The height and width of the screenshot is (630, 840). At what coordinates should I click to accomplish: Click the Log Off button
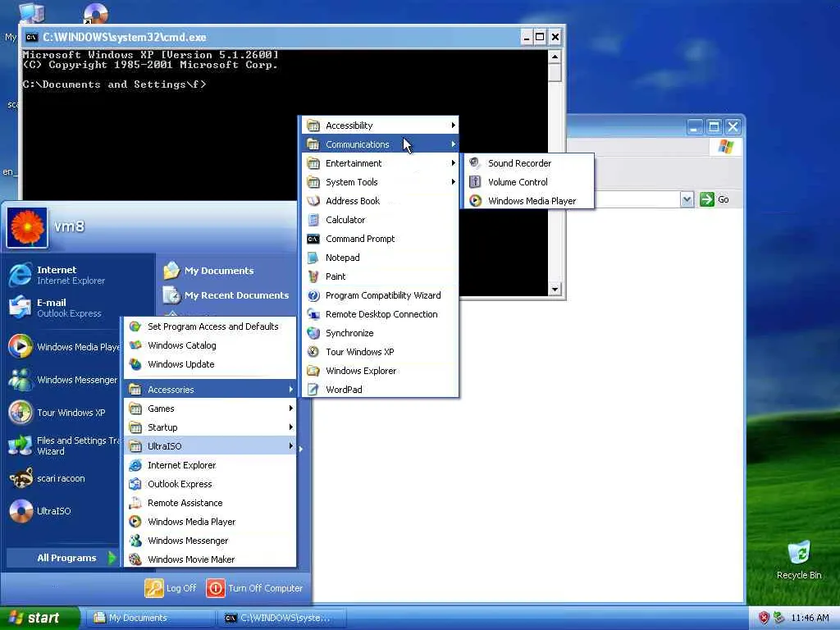tap(171, 588)
